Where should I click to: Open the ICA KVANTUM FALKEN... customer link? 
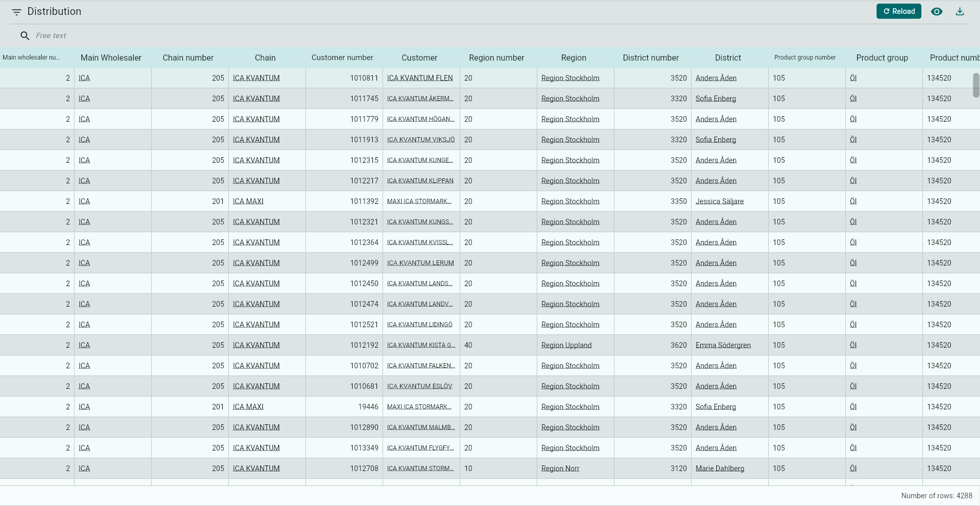pos(421,366)
